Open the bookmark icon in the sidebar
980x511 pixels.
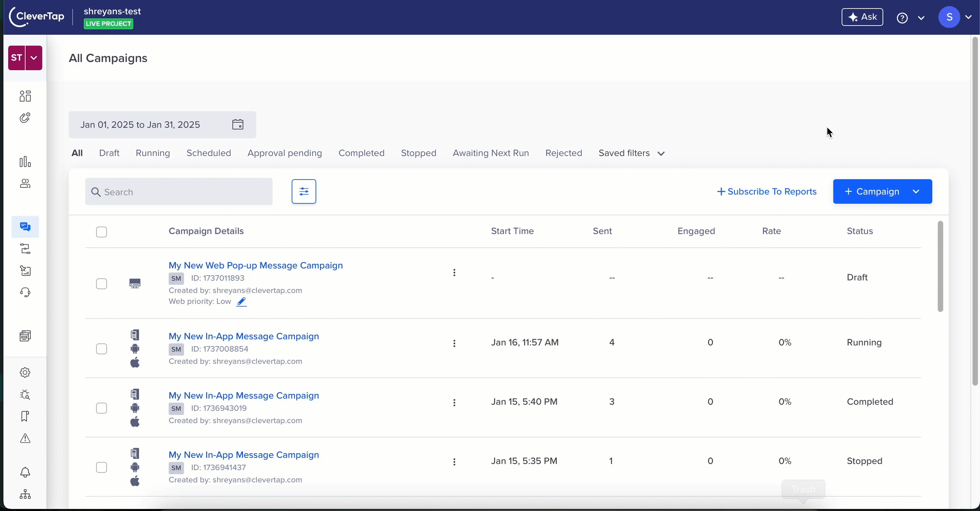[x=25, y=416]
